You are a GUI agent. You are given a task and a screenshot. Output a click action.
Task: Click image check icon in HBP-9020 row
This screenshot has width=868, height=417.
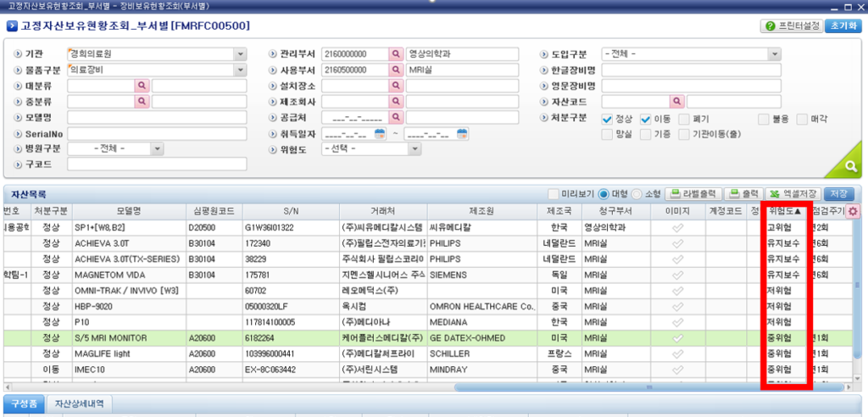(677, 306)
